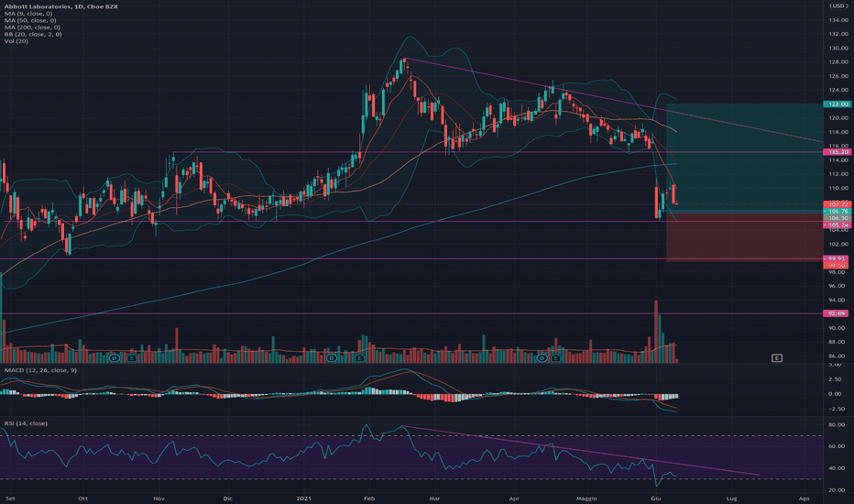Select the MA (200, close, 0) legend
This screenshot has height=504, width=854.
[32, 27]
